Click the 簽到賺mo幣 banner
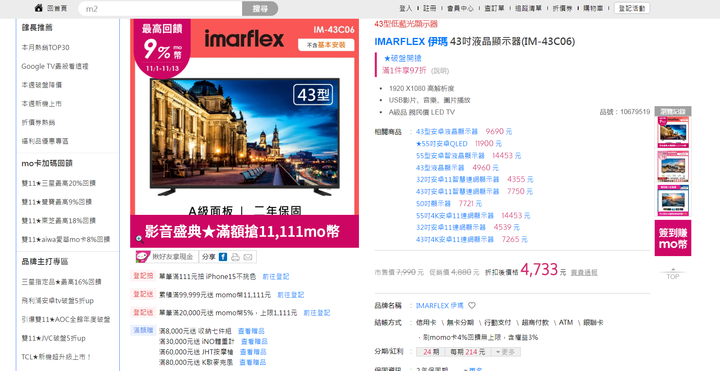This screenshot has height=371, width=720. click(673, 238)
